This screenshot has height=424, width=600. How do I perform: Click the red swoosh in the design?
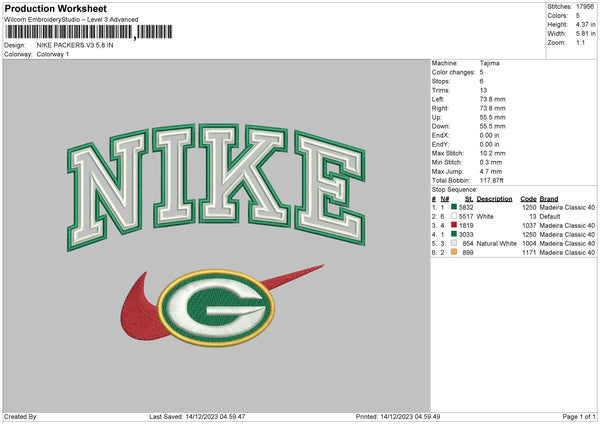[x=140, y=312]
